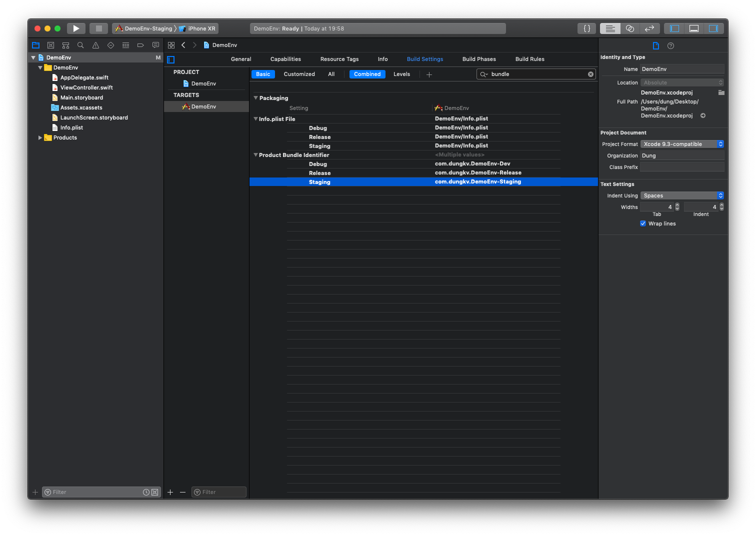
Task: Open the Find navigator magnifier
Action: [x=80, y=45]
